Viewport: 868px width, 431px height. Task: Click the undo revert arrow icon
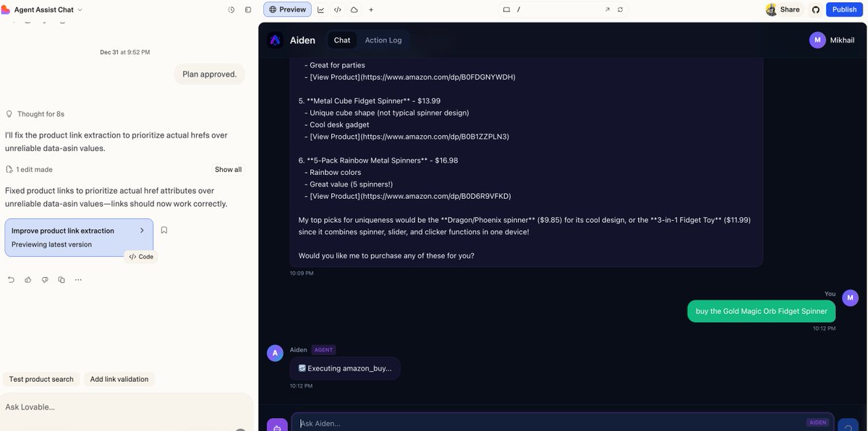pyautogui.click(x=11, y=279)
